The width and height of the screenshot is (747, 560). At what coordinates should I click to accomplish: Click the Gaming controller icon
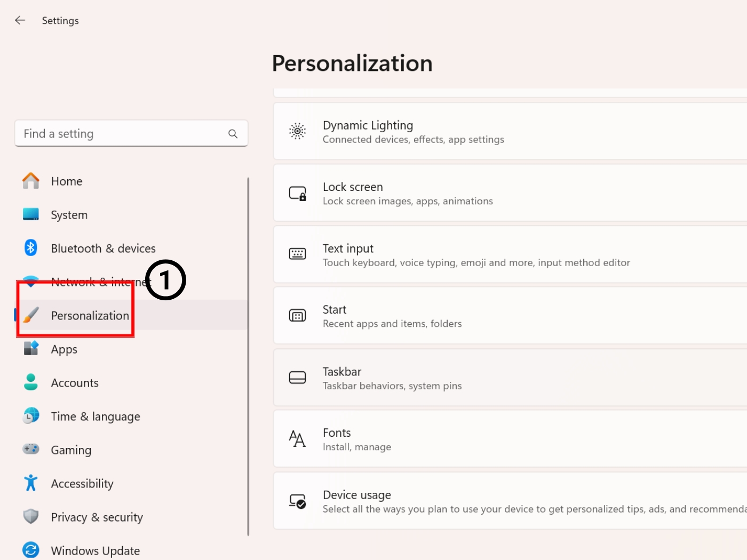(x=31, y=449)
